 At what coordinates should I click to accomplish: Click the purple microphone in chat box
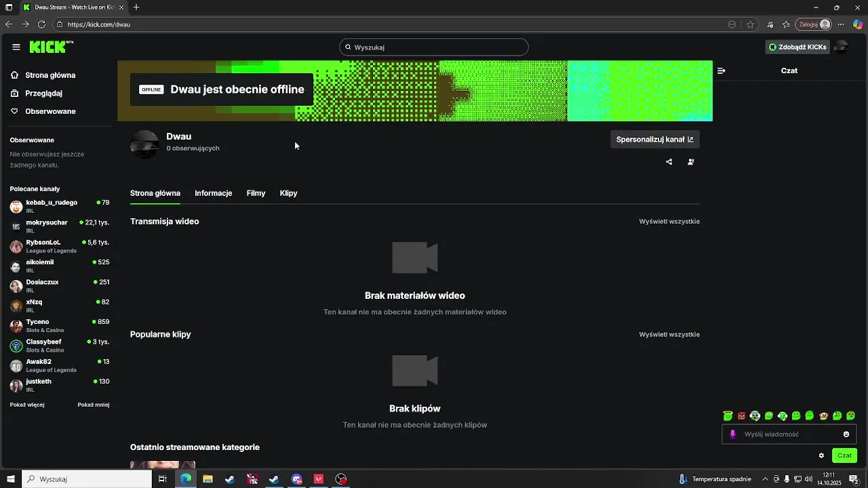733,434
